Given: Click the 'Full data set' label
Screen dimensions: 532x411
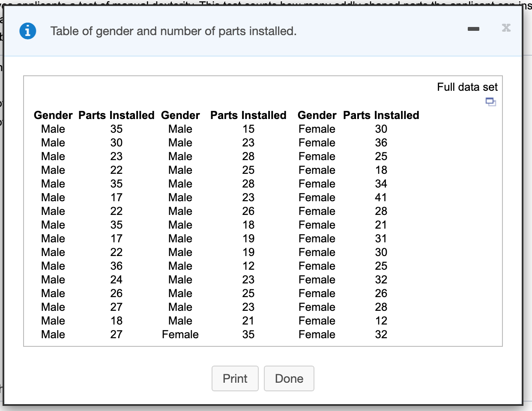Looking at the screenshot, I should point(467,87).
